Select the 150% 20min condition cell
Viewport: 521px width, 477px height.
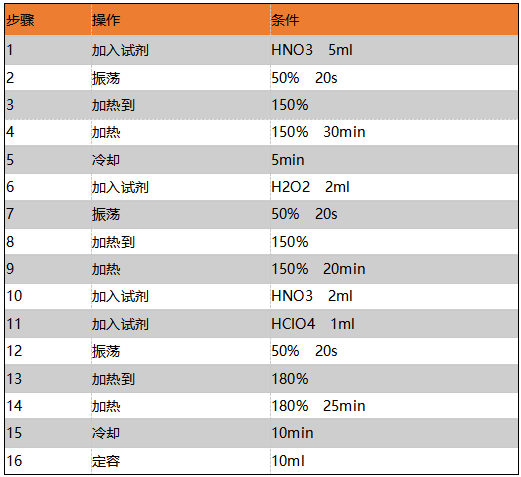pyautogui.click(x=394, y=269)
